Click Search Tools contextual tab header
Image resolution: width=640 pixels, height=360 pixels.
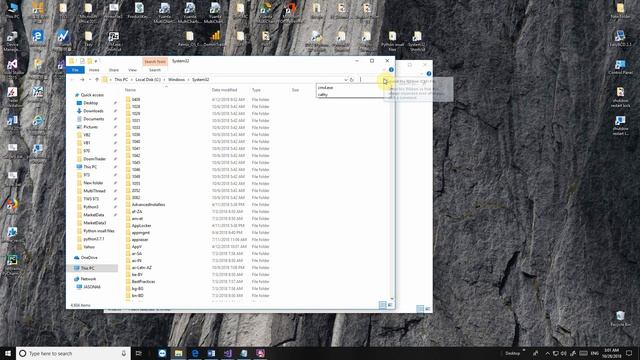pyautogui.click(x=155, y=62)
